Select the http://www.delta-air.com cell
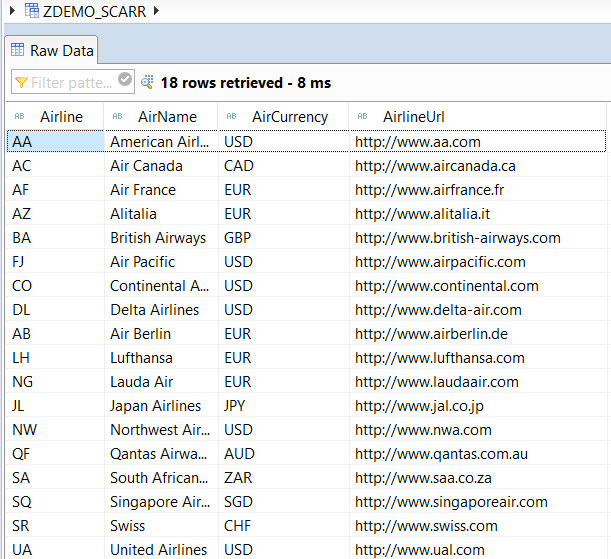611x559 pixels. click(478, 310)
